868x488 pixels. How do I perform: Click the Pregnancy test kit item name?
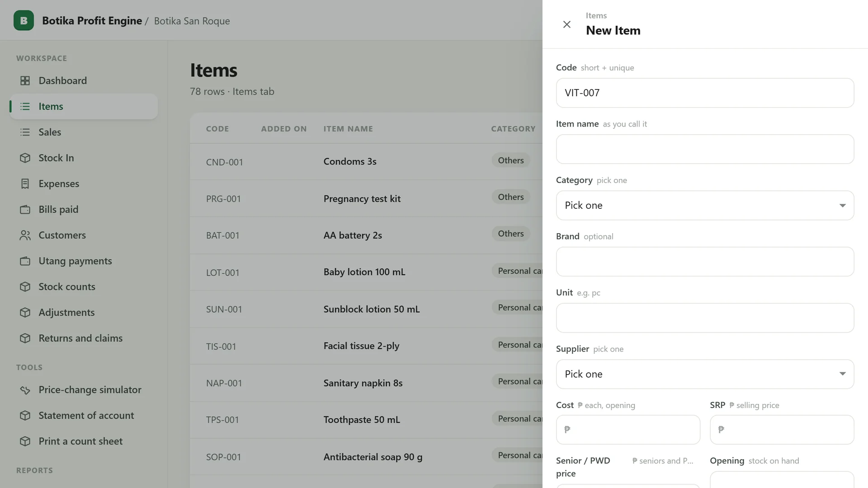click(362, 199)
